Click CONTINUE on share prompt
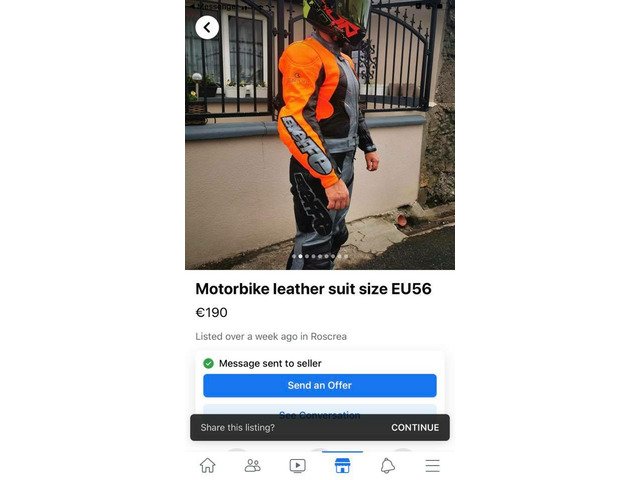 [x=415, y=427]
